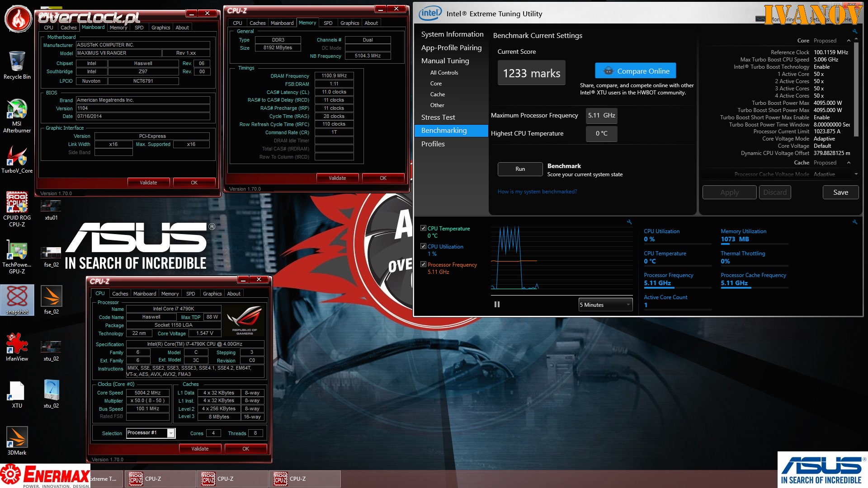
Task: Click the Core Voltage value 1.547 V
Action: (205, 333)
